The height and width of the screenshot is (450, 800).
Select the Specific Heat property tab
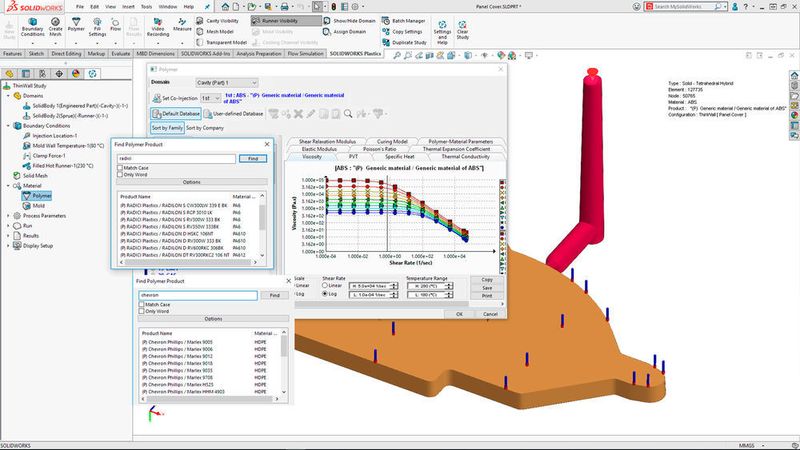[x=399, y=157]
